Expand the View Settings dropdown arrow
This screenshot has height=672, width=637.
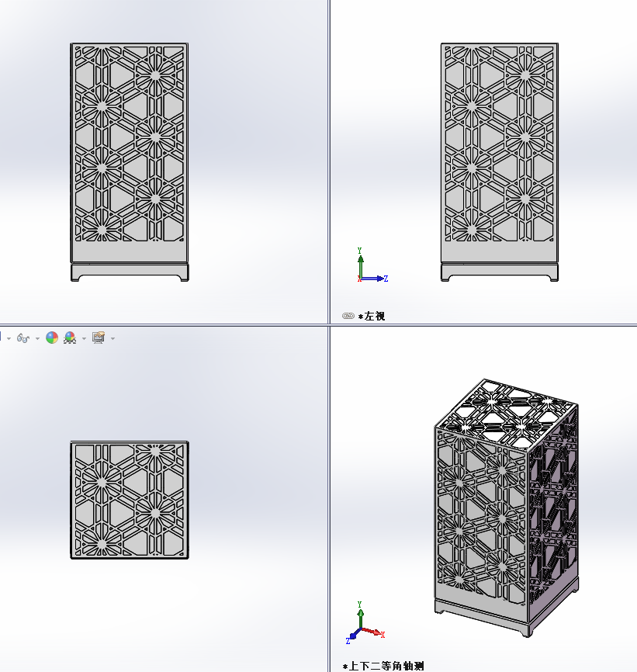click(113, 338)
